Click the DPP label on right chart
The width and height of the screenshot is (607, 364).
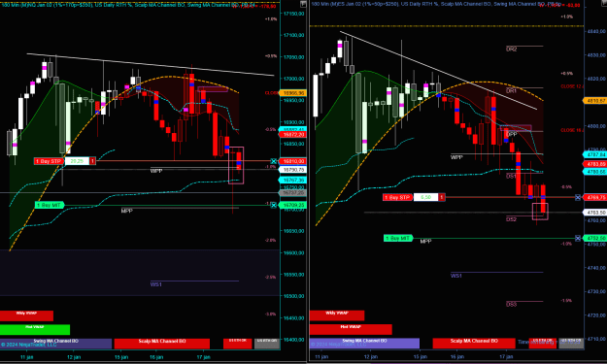[512, 134]
